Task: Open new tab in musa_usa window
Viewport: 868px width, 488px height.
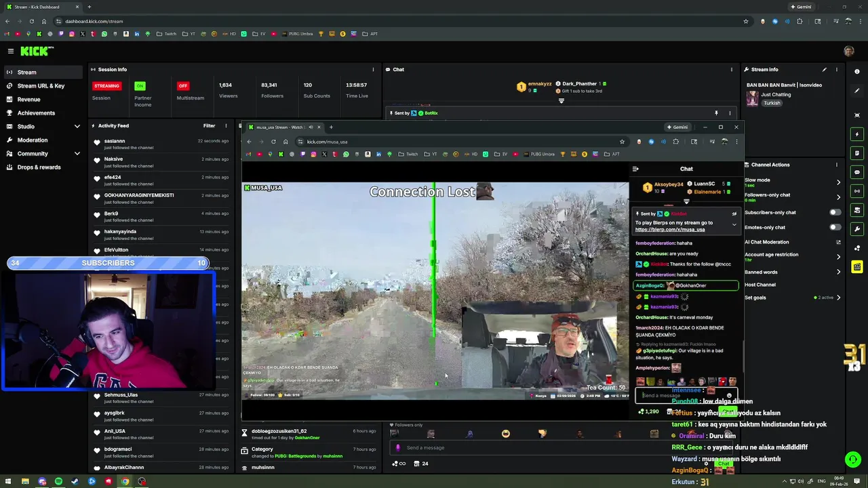Action: tap(331, 127)
